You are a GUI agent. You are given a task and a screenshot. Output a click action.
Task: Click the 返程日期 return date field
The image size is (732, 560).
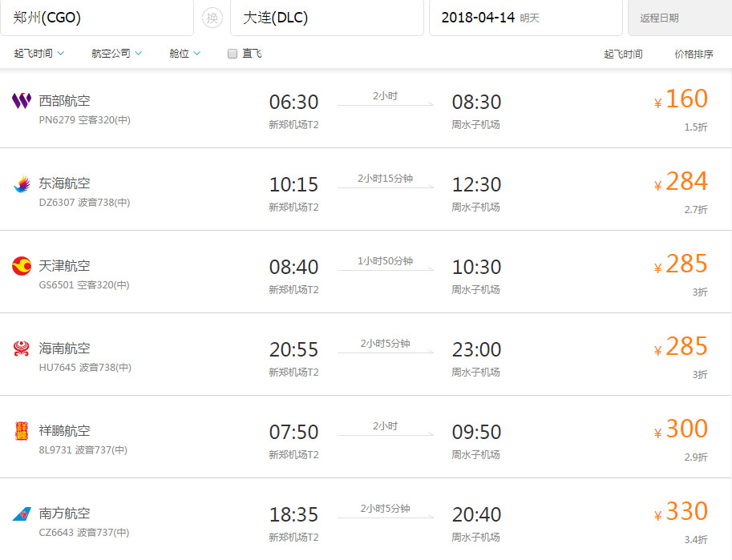679,18
